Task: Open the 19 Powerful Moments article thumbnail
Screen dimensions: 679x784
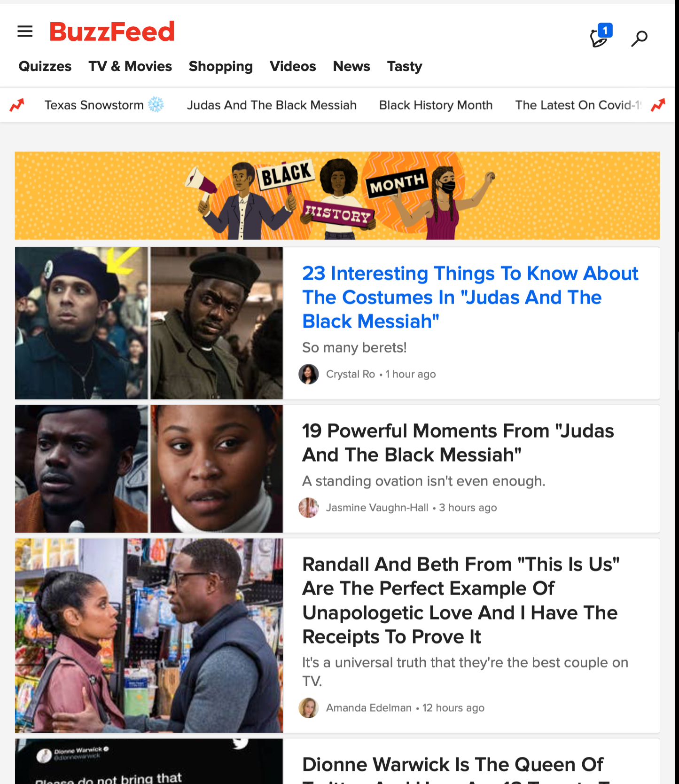Action: coord(149,469)
